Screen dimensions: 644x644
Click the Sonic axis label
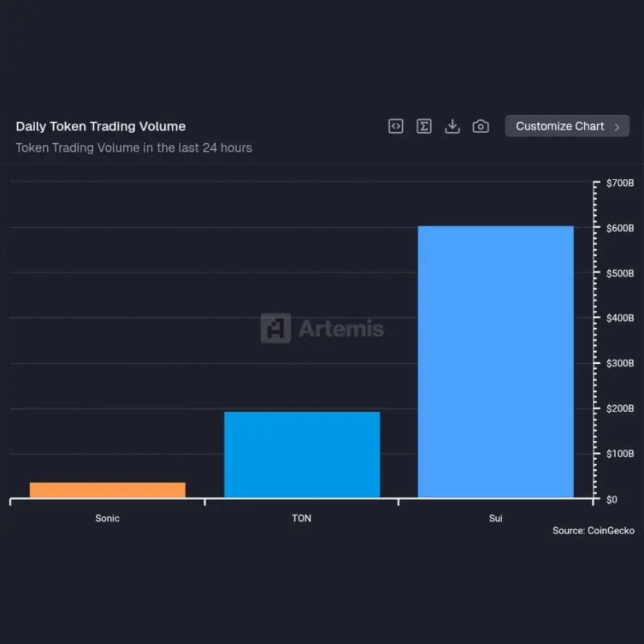(x=107, y=519)
